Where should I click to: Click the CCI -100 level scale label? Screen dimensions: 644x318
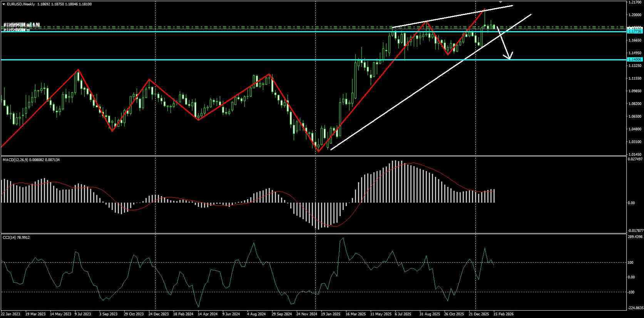(631, 292)
